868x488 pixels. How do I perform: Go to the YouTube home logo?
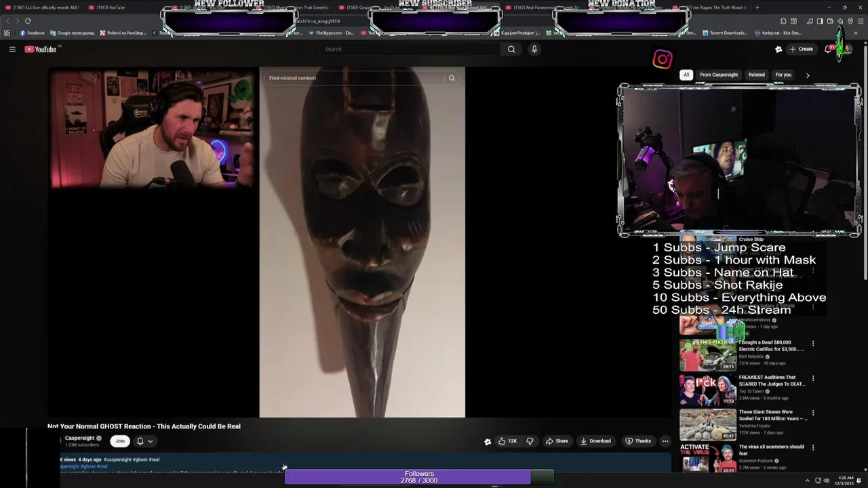pos(41,49)
